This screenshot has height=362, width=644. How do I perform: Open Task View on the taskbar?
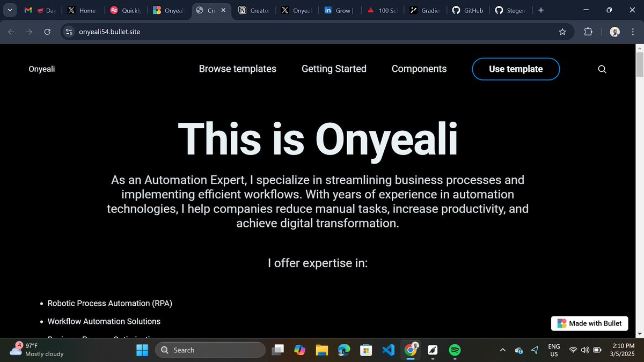(x=277, y=350)
